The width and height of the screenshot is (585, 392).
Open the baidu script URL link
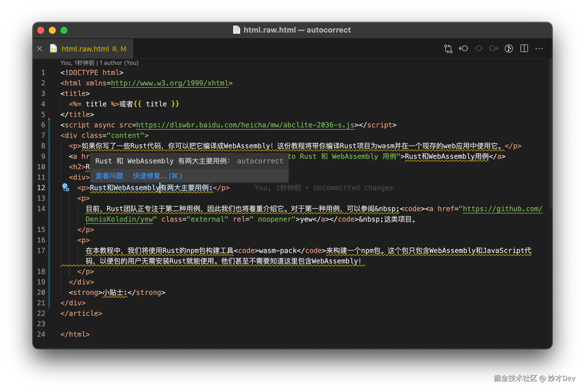click(245, 125)
